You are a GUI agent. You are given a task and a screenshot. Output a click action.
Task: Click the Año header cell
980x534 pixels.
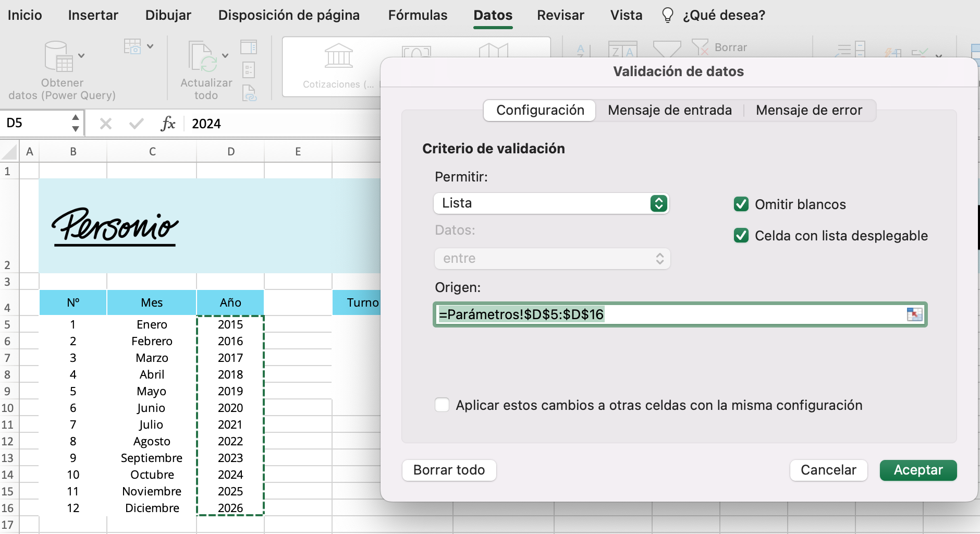pos(230,302)
